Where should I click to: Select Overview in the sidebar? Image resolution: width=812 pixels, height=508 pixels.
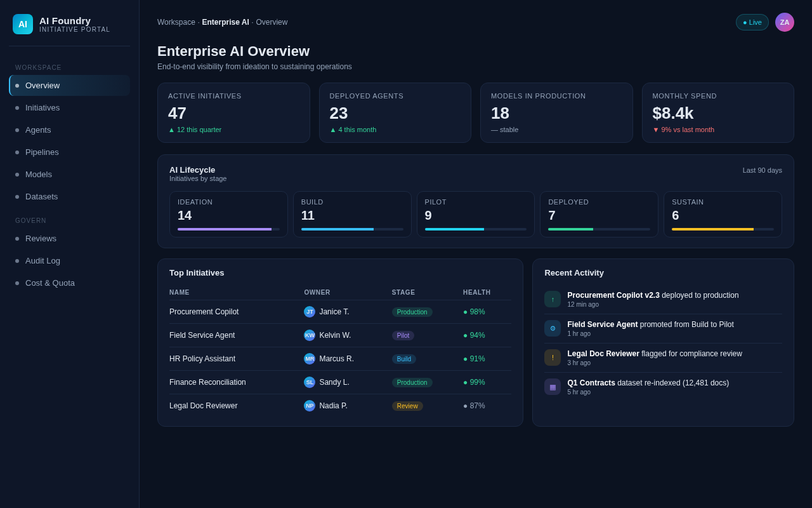[70, 85]
